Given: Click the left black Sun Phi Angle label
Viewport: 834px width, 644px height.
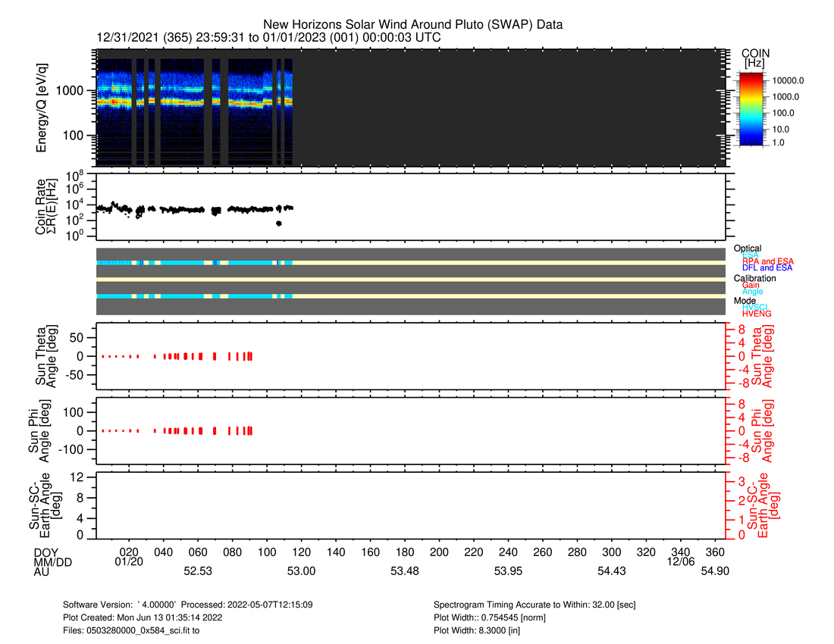Looking at the screenshot, I should point(47,430).
